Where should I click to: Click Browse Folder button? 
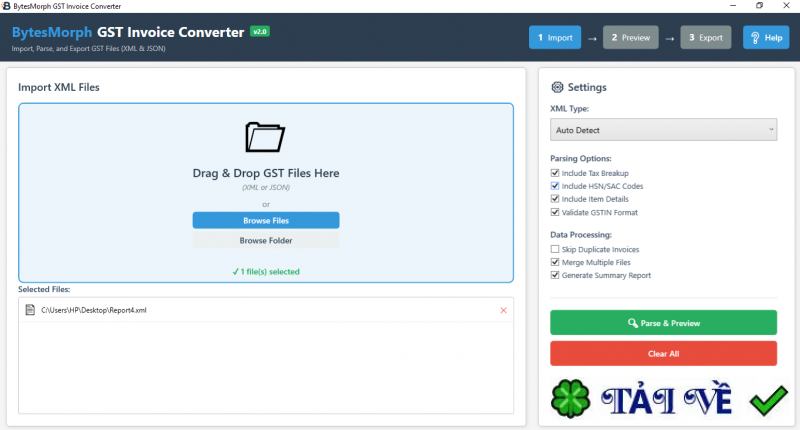[x=266, y=240]
